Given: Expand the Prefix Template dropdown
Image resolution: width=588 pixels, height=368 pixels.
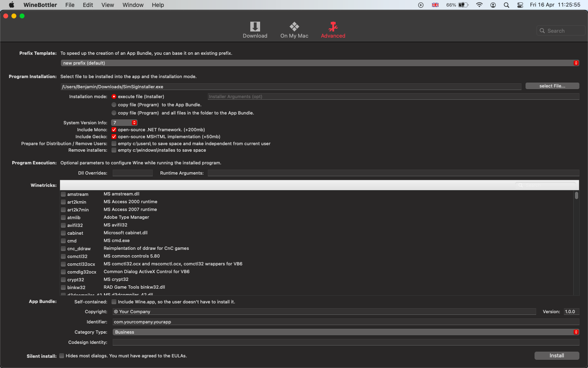Looking at the screenshot, I should 320,63.
